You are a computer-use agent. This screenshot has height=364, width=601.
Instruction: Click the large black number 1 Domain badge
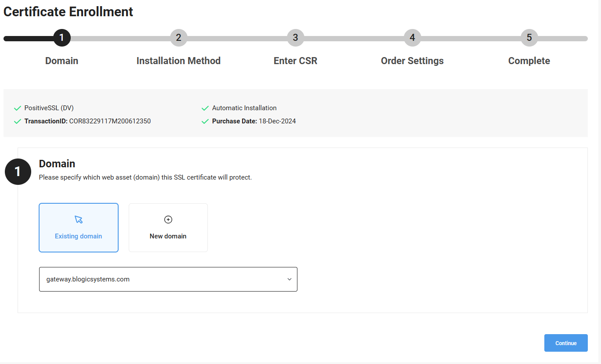tap(18, 171)
